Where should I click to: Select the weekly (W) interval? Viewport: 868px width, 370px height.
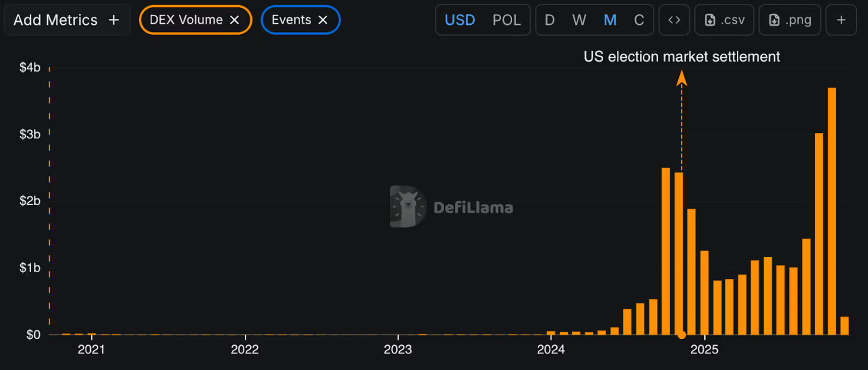click(579, 20)
